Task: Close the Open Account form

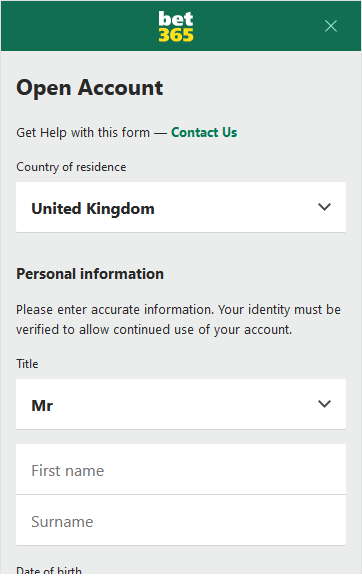Action: point(331,26)
